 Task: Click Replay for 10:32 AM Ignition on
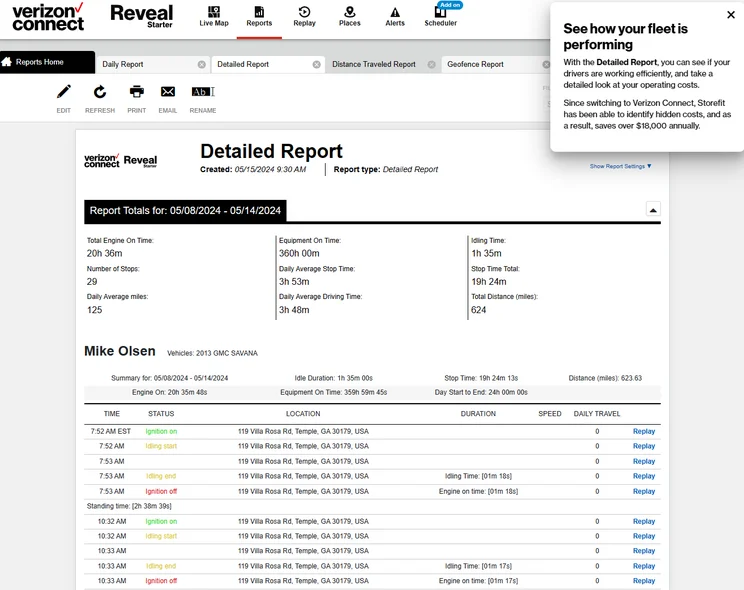[644, 521]
